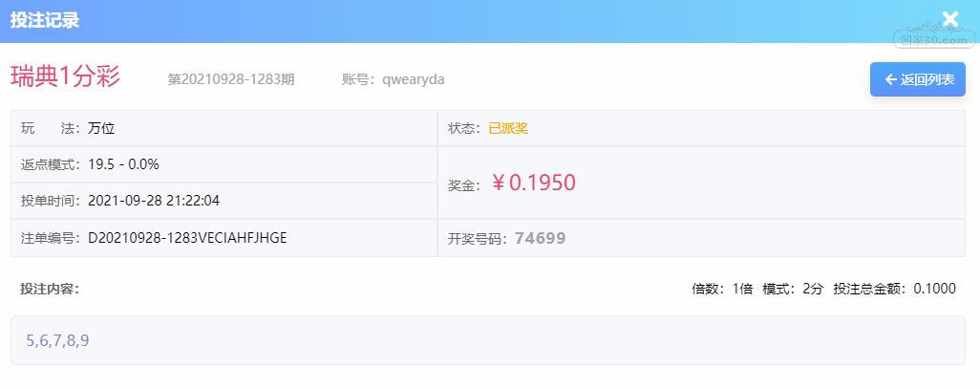Click the 玩法 value 万位
This screenshot has width=980, height=389.
101,128
